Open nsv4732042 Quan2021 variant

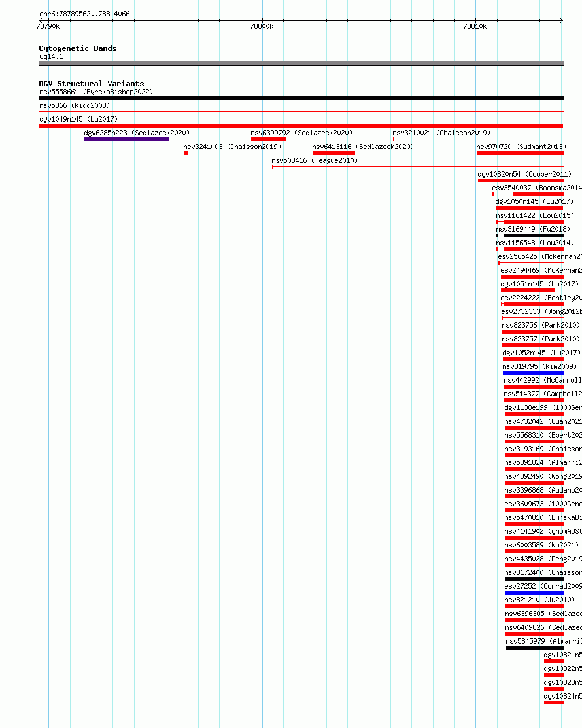[x=543, y=422]
